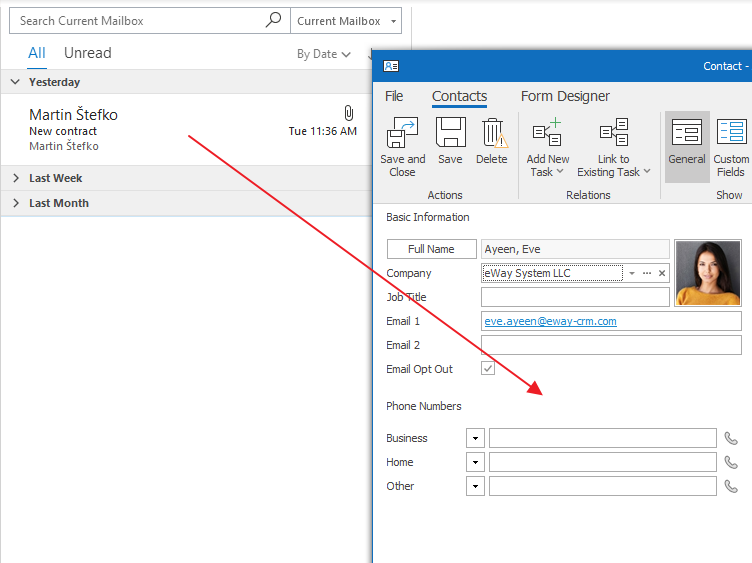752x563 pixels.
Task: Switch to the Form Designer tab
Action: point(565,96)
